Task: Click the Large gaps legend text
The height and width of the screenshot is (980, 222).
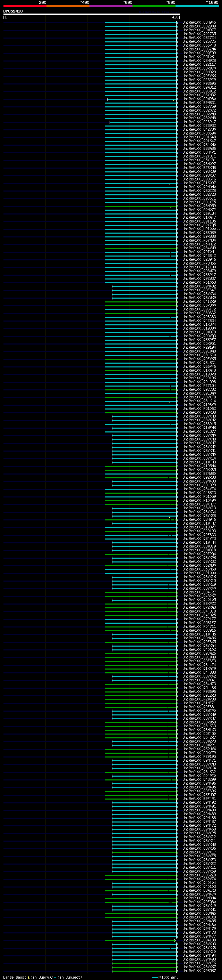Action: (15, 977)
